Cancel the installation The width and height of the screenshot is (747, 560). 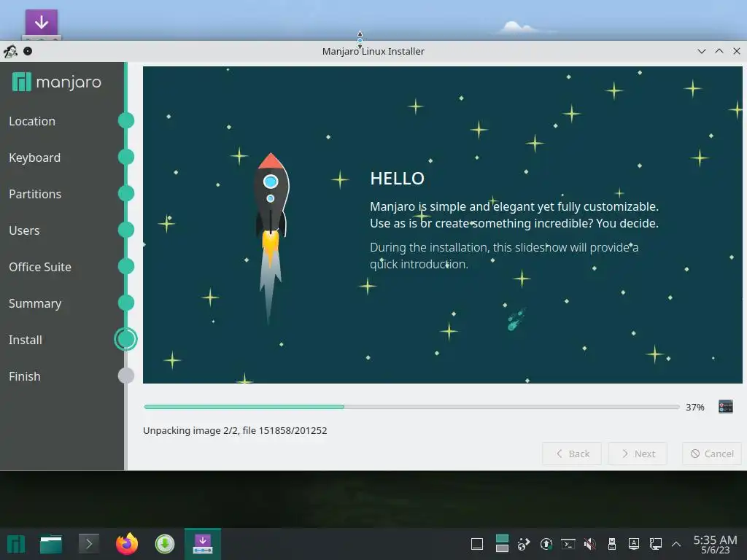[x=712, y=454]
